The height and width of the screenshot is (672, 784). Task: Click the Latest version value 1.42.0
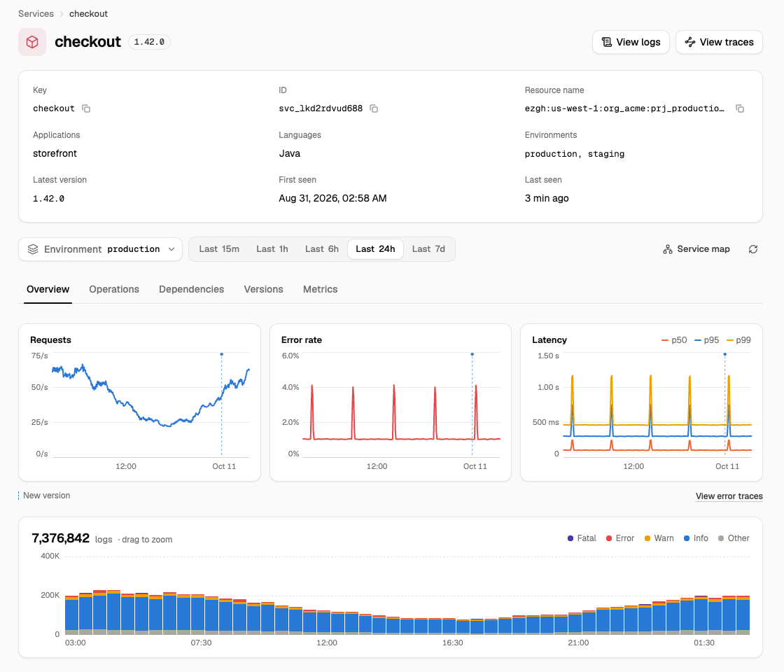click(x=48, y=199)
